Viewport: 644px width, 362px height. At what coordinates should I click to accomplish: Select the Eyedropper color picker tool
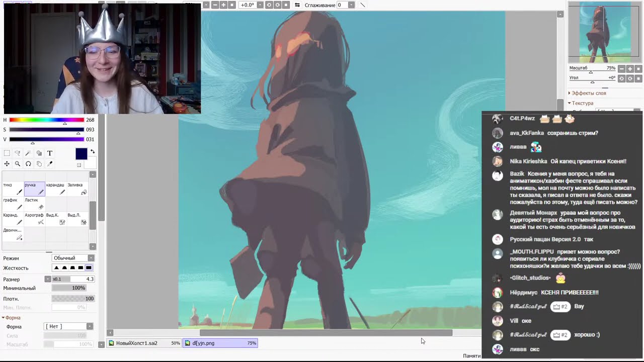[x=50, y=164]
